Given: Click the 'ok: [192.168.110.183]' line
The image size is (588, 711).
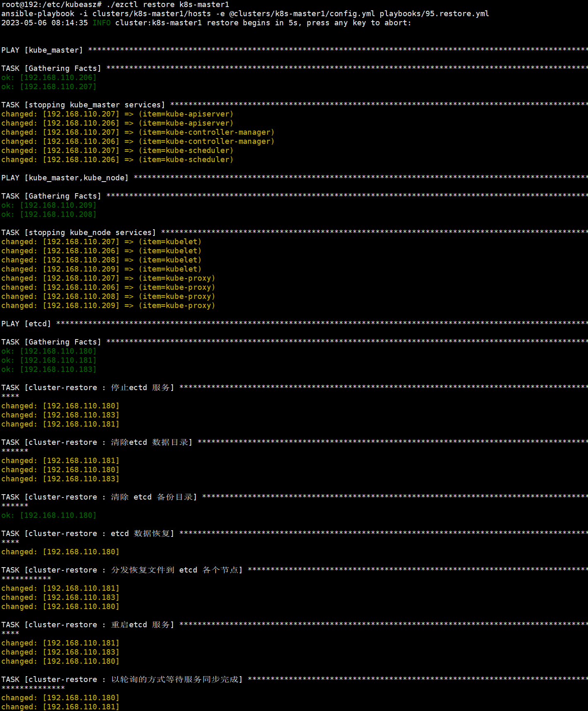Looking at the screenshot, I should [49, 369].
